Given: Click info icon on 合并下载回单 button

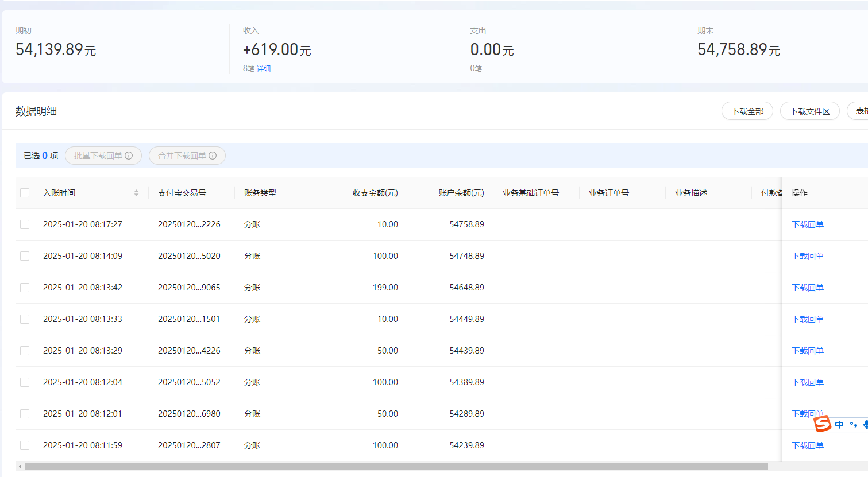Looking at the screenshot, I should [213, 156].
